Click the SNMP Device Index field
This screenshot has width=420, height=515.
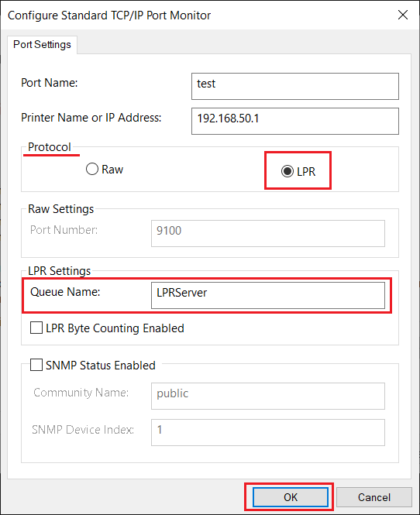tap(268, 432)
